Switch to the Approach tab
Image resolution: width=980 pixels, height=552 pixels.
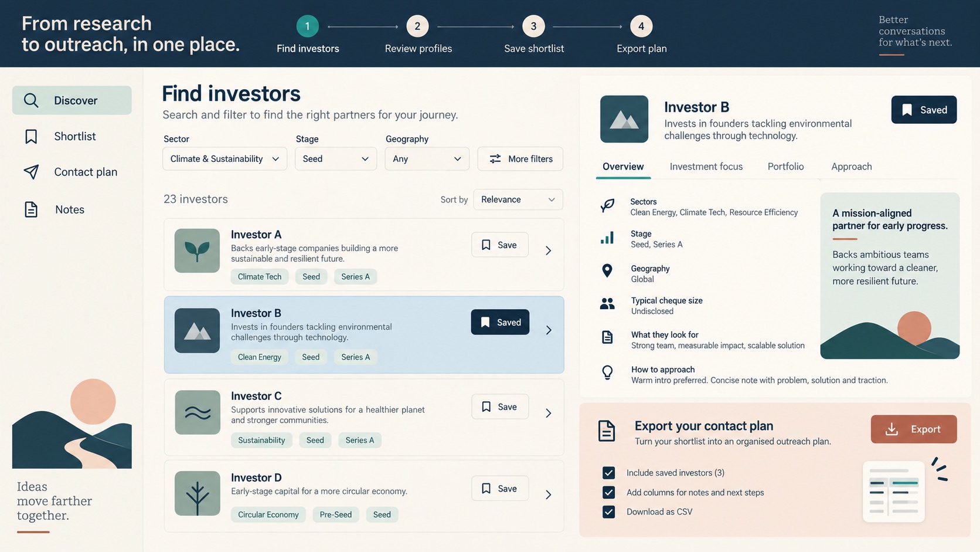point(852,167)
